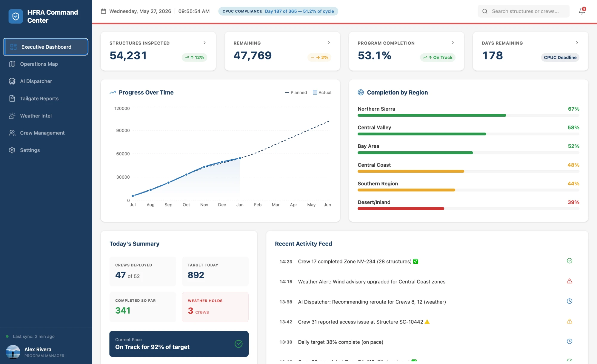Click the Completed So Far 341 tile

tap(143, 307)
